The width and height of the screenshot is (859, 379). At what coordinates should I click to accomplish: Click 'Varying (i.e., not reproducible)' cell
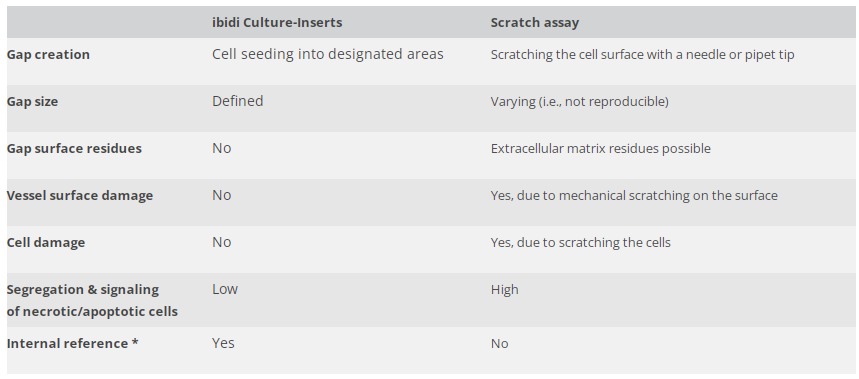click(x=580, y=102)
